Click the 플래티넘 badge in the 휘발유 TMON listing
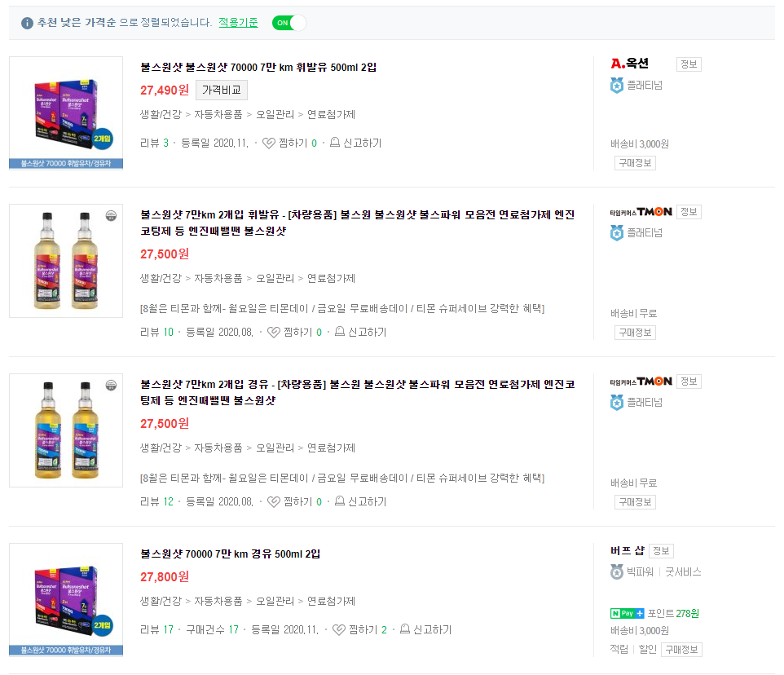This screenshot has height=675, width=784. click(617, 233)
